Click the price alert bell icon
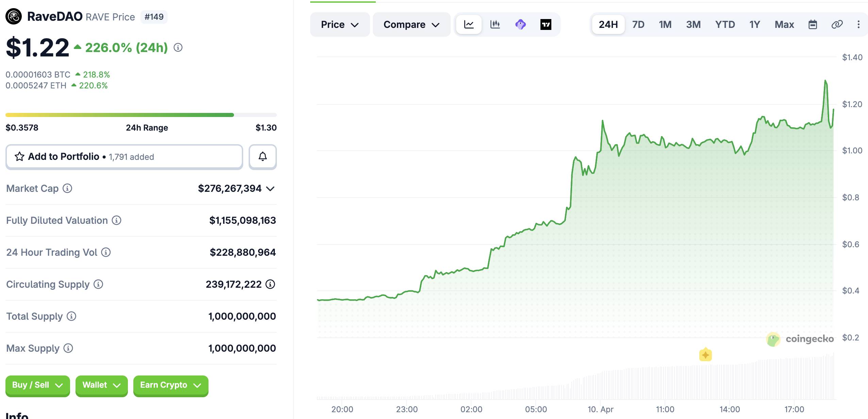This screenshot has width=868, height=419. [x=263, y=157]
